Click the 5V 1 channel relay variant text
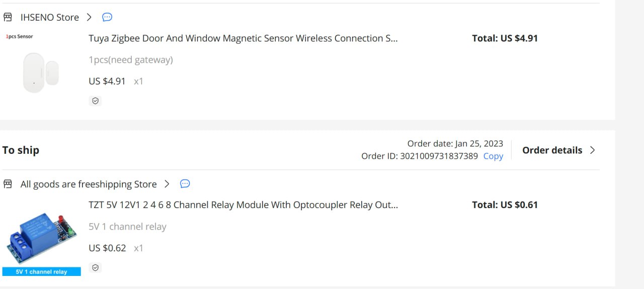The width and height of the screenshot is (644, 289). tap(127, 227)
